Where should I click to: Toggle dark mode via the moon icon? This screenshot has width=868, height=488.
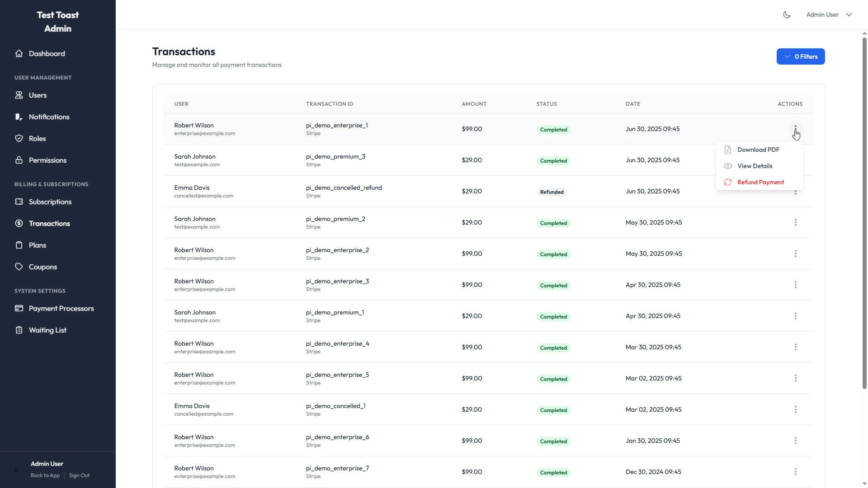787,14
